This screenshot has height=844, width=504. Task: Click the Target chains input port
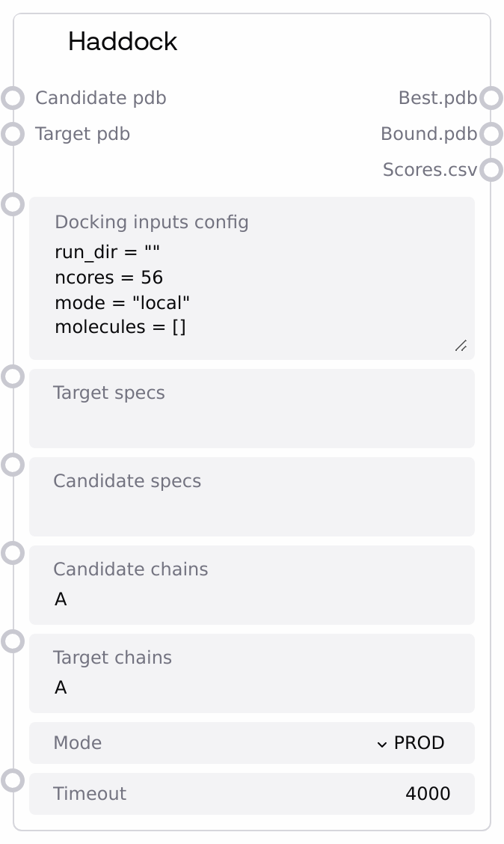(x=13, y=641)
